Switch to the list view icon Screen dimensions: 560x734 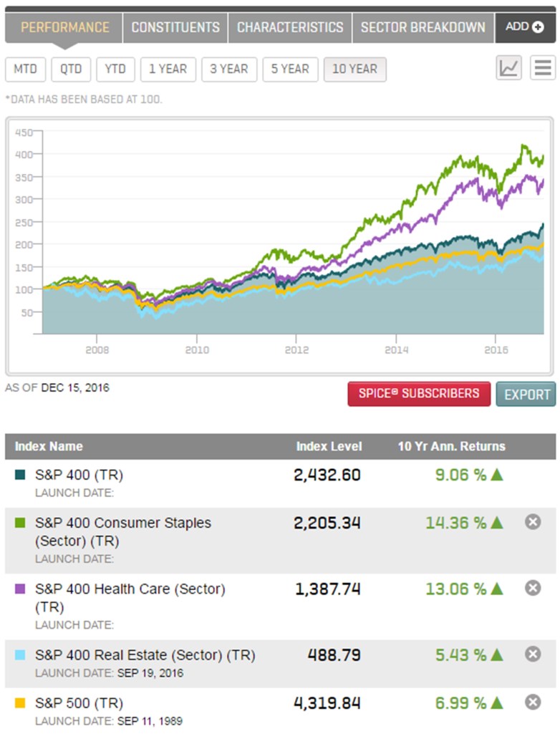pos(543,67)
